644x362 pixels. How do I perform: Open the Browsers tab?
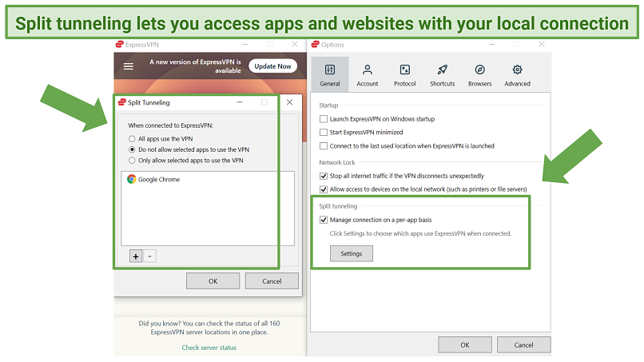coord(479,75)
